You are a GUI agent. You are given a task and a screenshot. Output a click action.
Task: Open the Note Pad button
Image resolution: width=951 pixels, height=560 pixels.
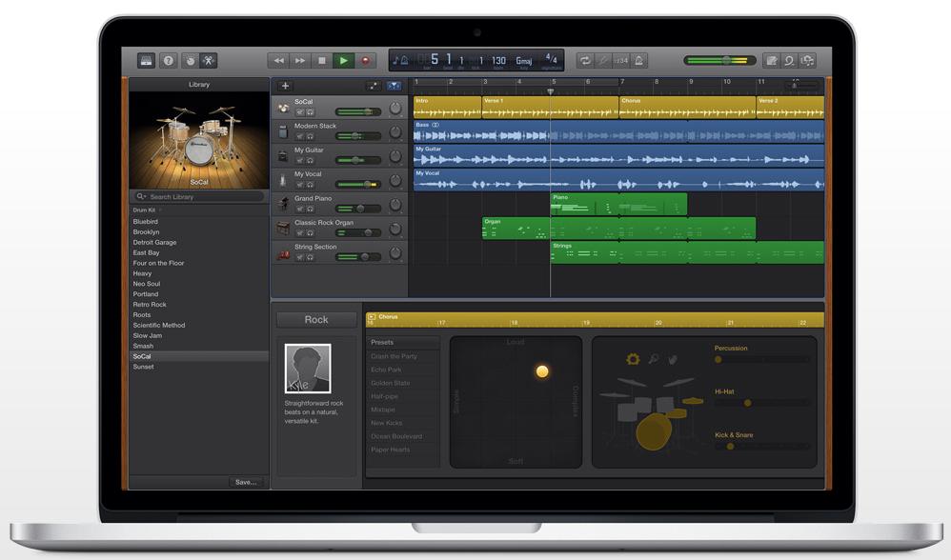(772, 61)
